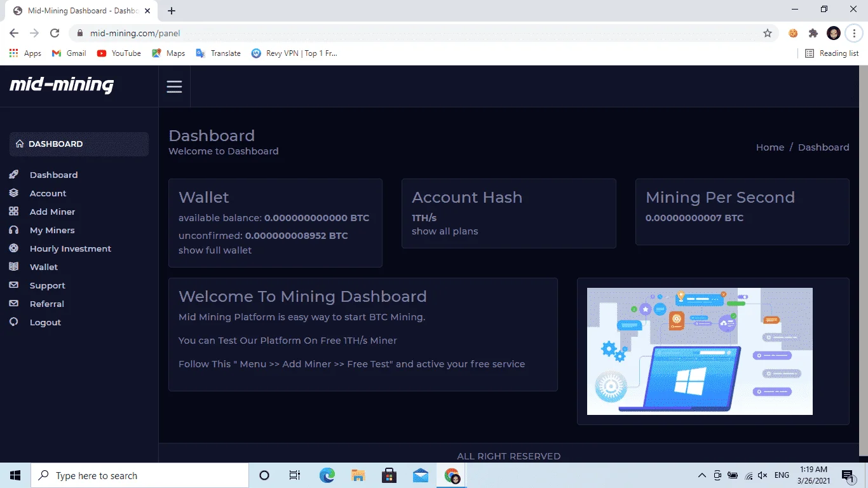Open Chrome from the taskbar
Viewport: 868px width, 488px height.
coord(452,475)
